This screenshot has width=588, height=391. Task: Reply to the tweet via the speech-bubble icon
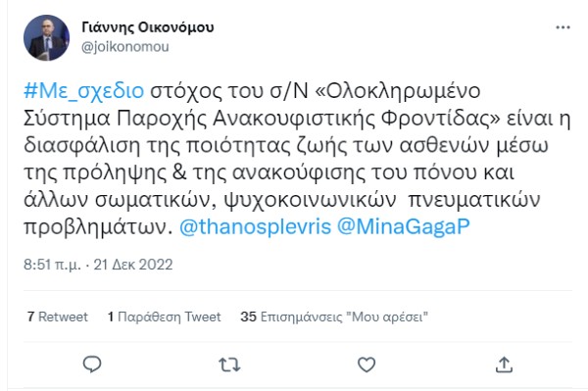pos(92,364)
